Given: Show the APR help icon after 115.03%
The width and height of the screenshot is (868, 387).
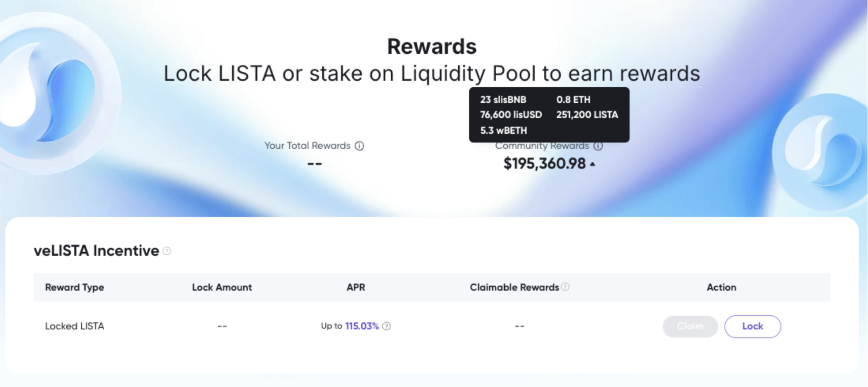Looking at the screenshot, I should pos(387,326).
